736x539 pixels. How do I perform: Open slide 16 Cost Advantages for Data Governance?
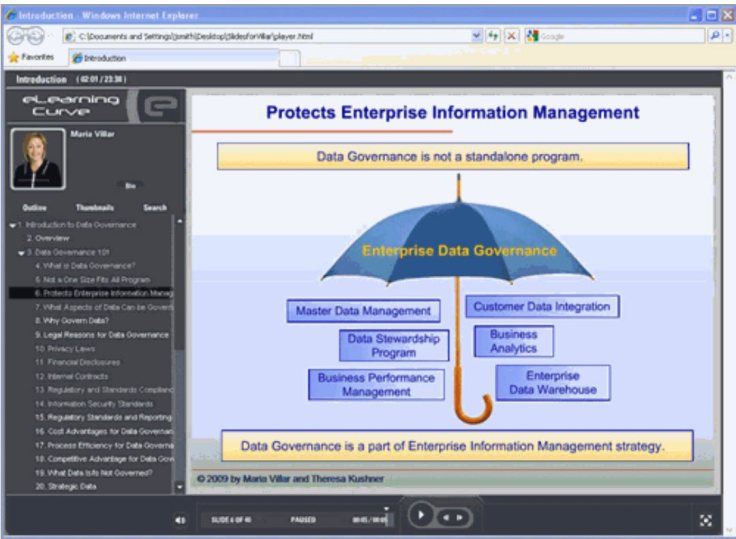[104, 431]
